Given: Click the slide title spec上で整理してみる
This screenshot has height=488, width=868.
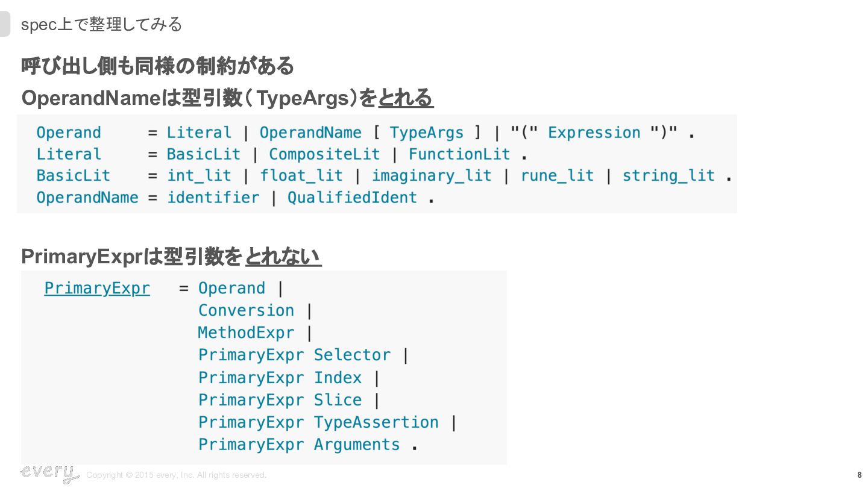Looking at the screenshot, I should 101,25.
